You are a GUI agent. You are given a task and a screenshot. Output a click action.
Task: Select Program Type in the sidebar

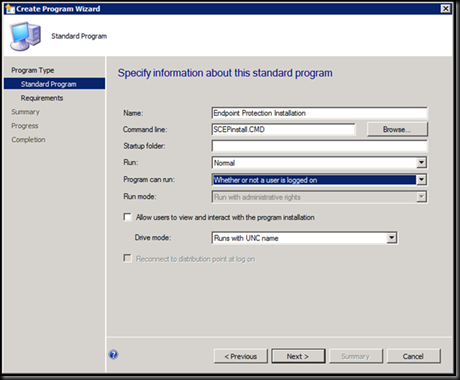33,70
